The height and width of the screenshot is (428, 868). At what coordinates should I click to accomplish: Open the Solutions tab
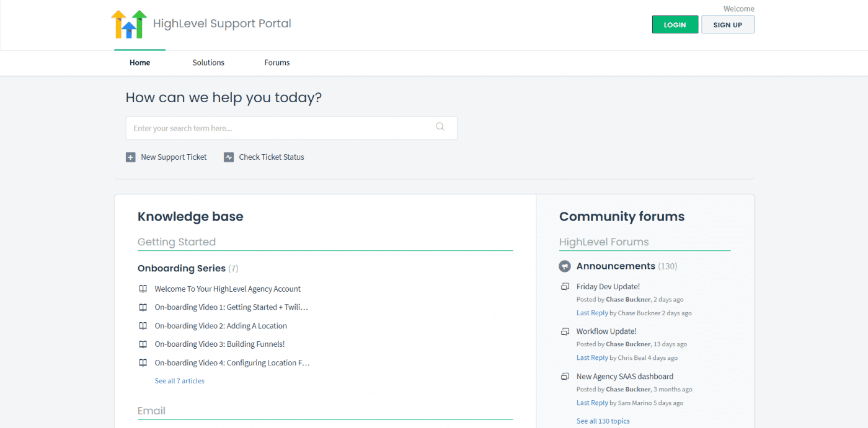point(208,63)
